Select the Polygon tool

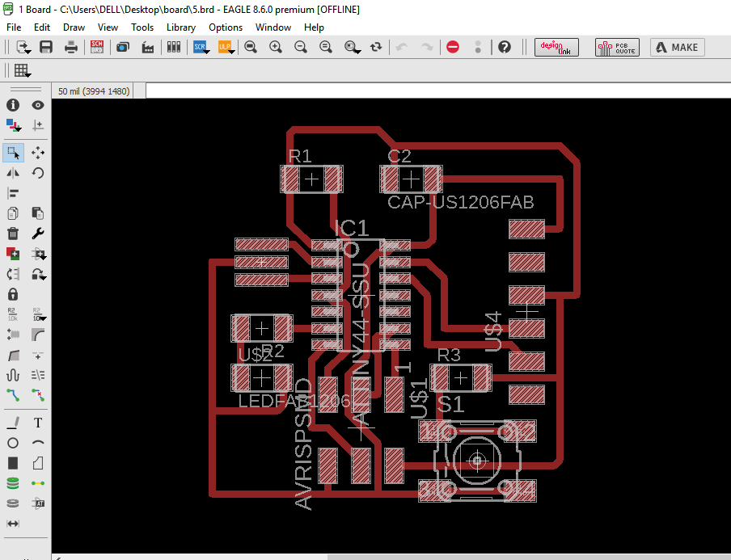pyautogui.click(x=38, y=463)
